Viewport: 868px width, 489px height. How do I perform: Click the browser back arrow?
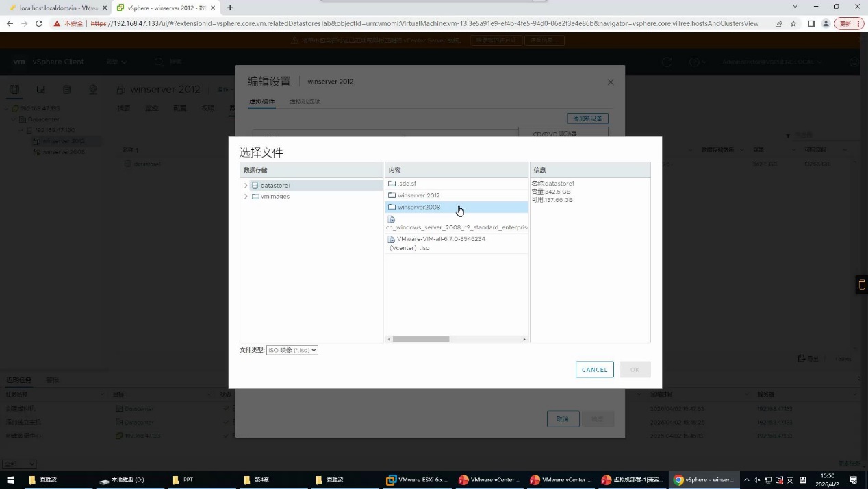coord(10,23)
